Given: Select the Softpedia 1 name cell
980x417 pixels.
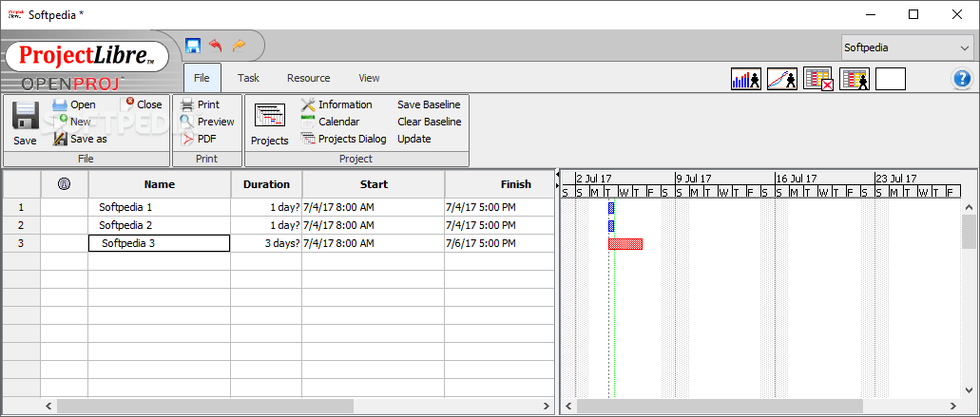Looking at the screenshot, I should point(160,207).
